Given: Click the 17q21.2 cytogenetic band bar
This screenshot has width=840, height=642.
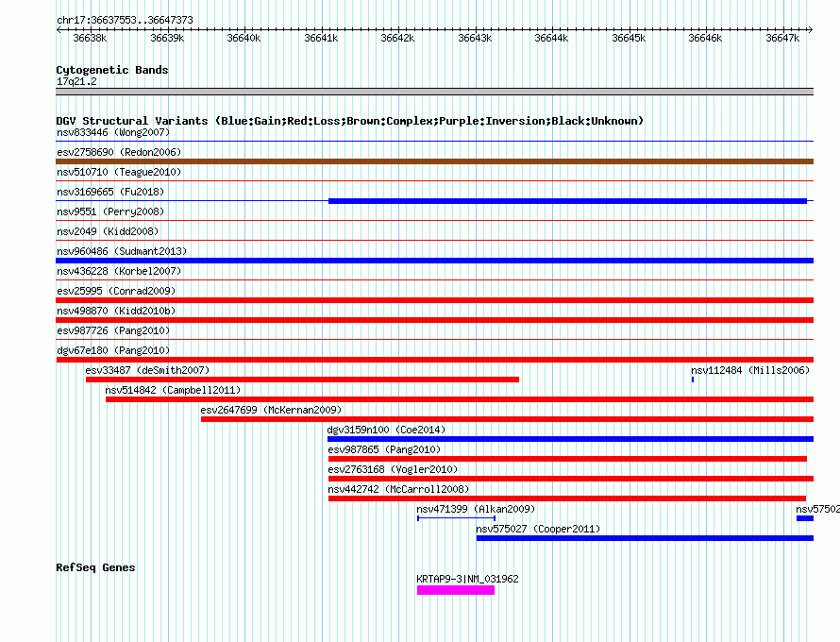Looking at the screenshot, I should (434, 92).
